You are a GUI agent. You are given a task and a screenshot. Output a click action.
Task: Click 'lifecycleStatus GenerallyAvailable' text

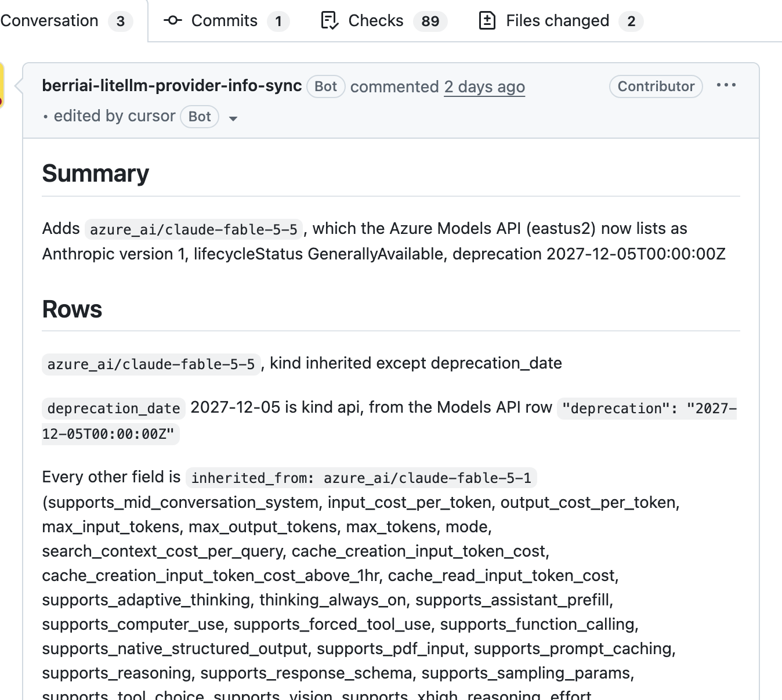click(318, 254)
